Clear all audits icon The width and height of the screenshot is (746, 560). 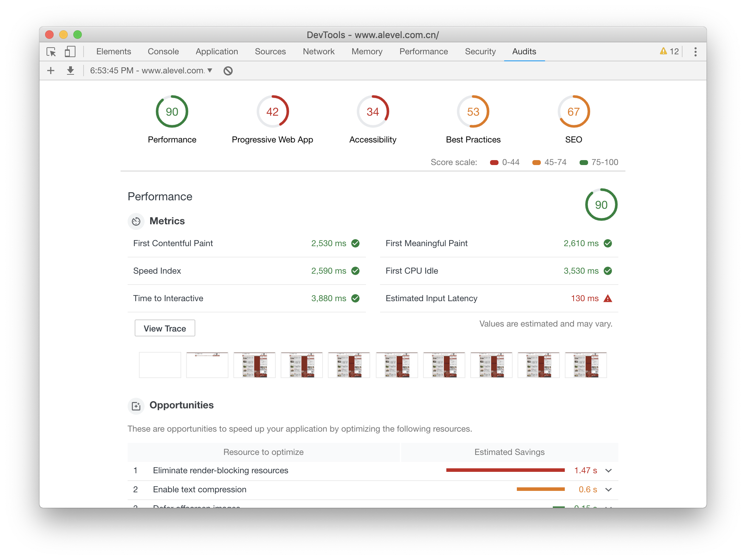click(228, 71)
